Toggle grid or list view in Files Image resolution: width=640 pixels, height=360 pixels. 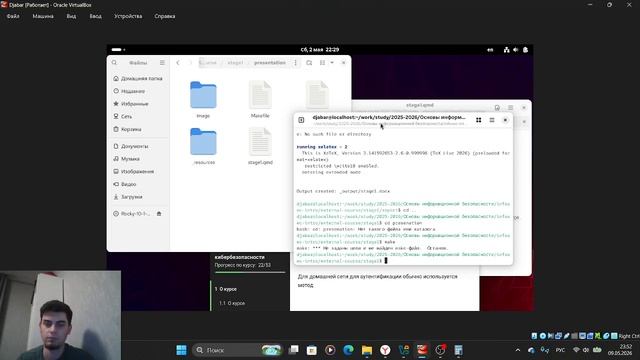pos(322,63)
